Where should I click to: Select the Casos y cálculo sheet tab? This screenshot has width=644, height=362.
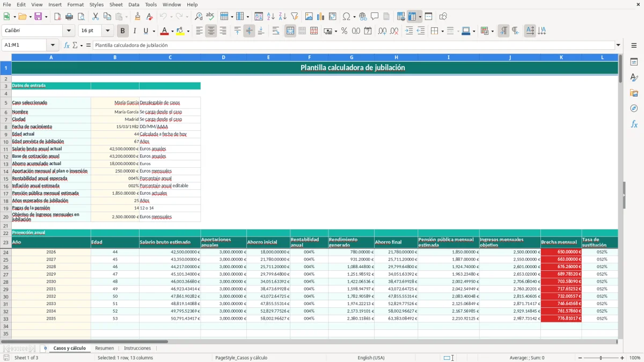click(70, 348)
